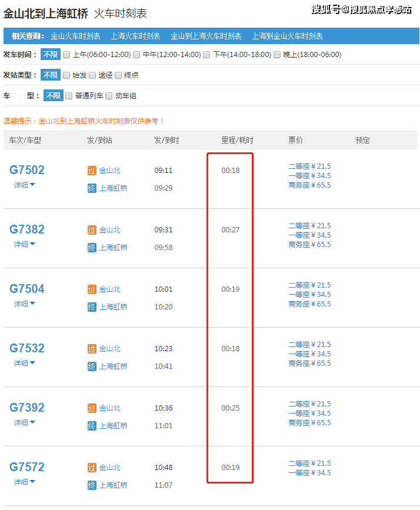Click the blue 终 icon for G7392
The width and height of the screenshot is (420, 510).
[91, 426]
